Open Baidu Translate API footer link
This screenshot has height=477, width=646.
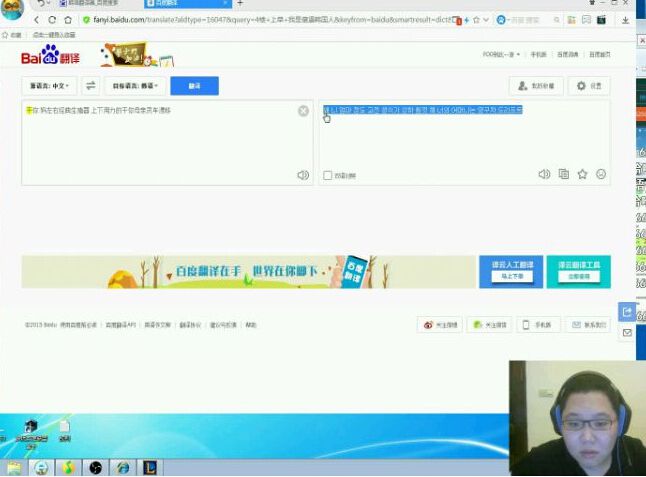tap(120, 325)
